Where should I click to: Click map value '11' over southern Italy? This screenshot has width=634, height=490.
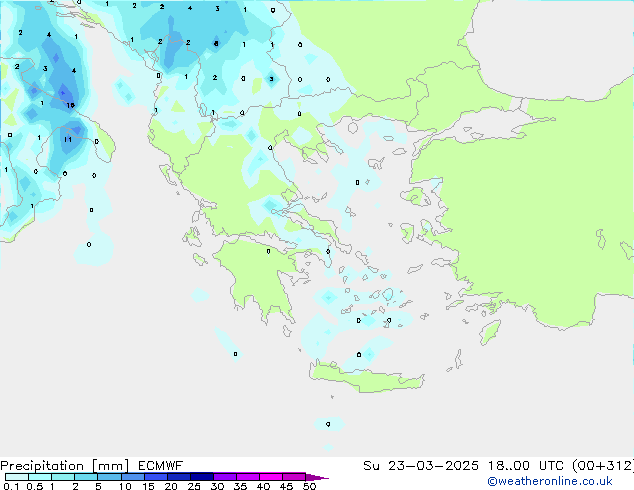pos(68,139)
